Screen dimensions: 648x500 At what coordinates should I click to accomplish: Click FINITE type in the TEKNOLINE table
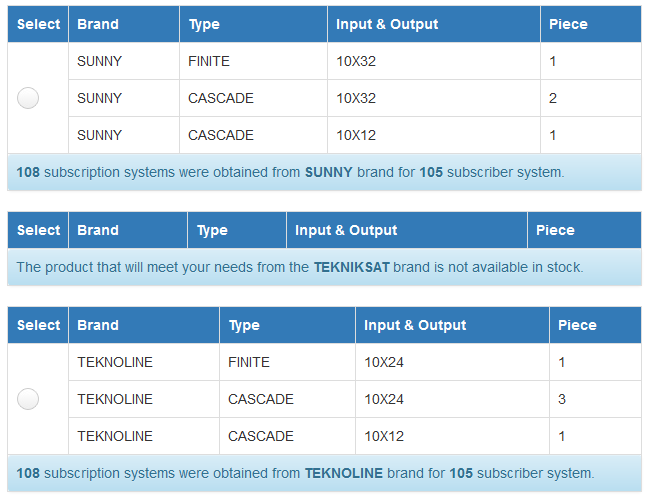249,362
